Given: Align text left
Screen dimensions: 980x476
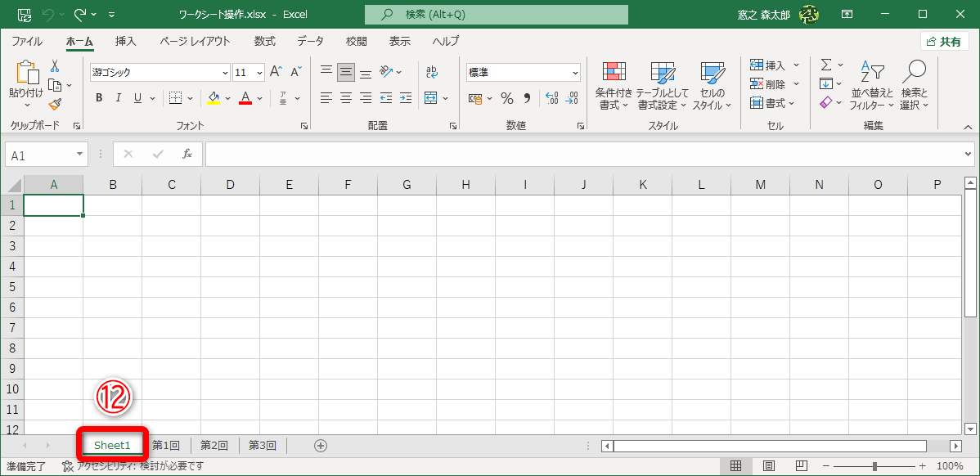Looking at the screenshot, I should coord(326,98).
